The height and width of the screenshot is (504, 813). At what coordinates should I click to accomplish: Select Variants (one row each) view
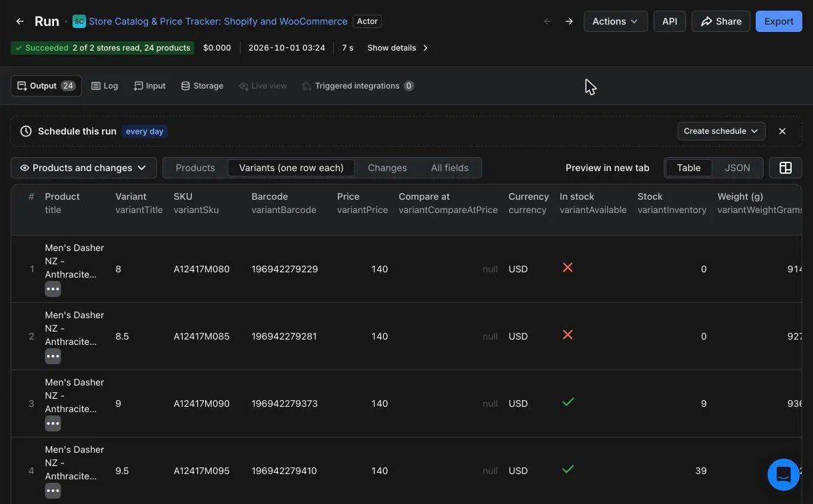(291, 168)
